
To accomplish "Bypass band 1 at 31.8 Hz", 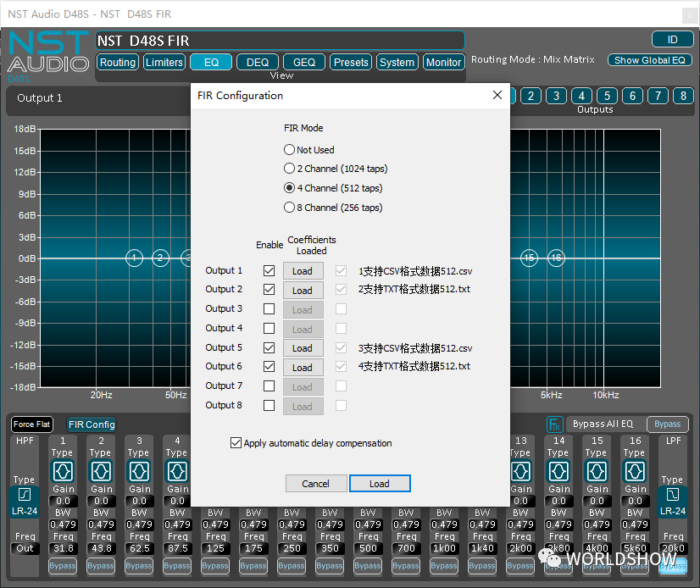I will coord(63,566).
